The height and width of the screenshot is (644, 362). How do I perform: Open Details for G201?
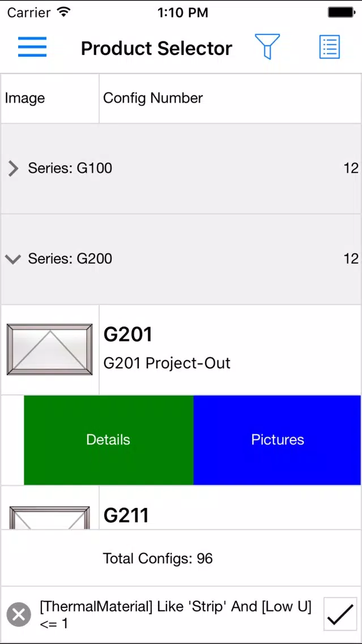(x=108, y=440)
